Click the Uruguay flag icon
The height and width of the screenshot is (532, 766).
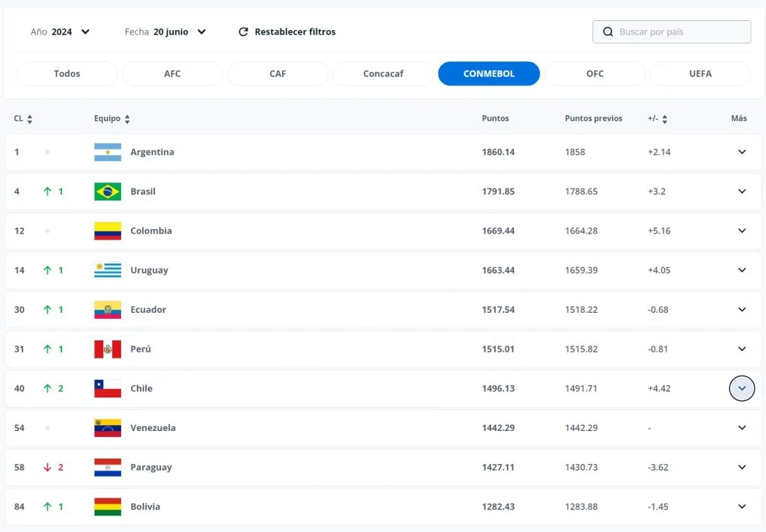pyautogui.click(x=108, y=270)
